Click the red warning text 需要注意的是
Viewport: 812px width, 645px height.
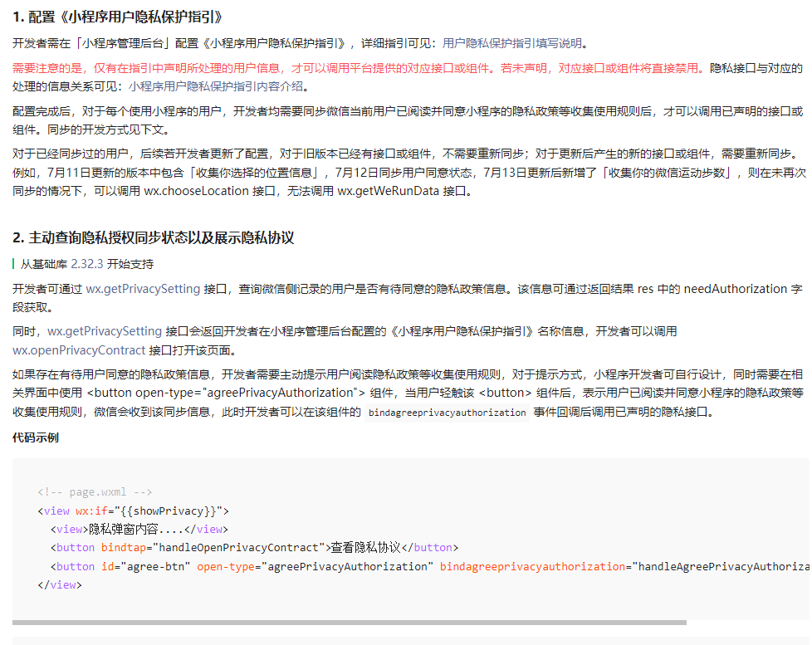(x=359, y=68)
